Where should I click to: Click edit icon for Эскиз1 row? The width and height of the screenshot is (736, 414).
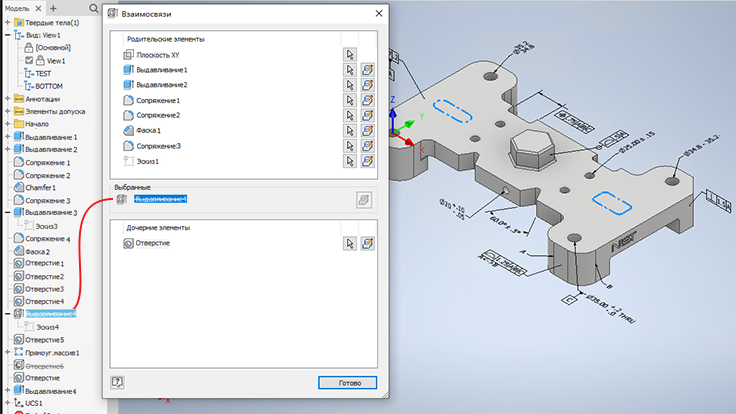pyautogui.click(x=368, y=161)
